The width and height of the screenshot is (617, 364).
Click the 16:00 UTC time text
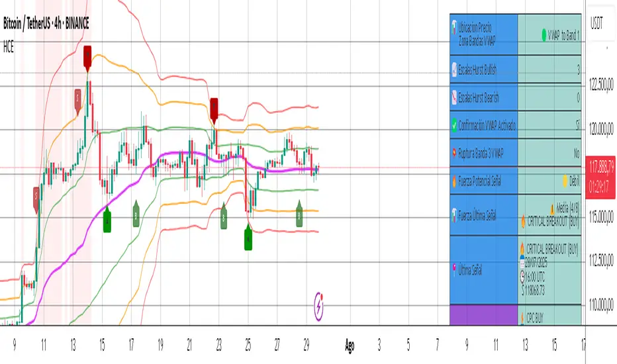point(535,277)
